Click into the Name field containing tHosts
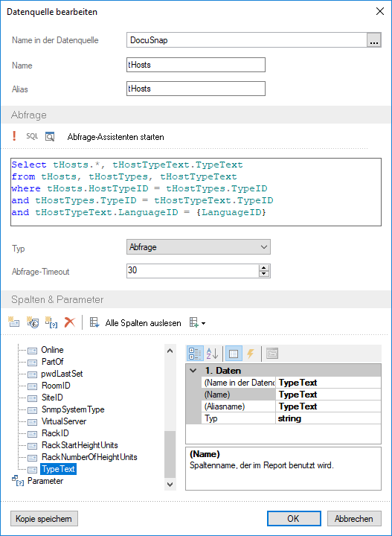 coord(196,65)
